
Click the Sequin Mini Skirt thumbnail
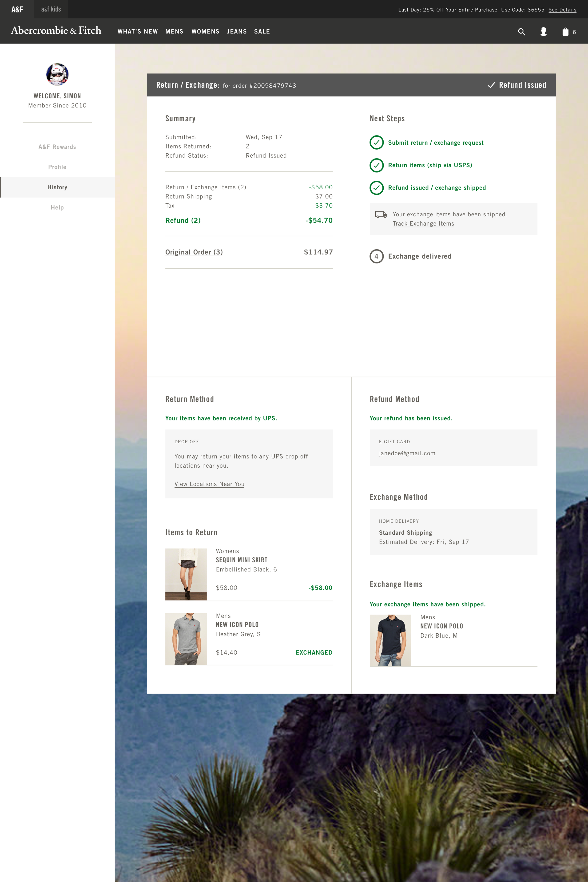(186, 574)
